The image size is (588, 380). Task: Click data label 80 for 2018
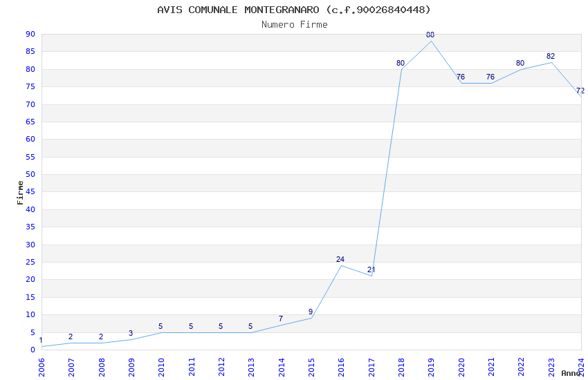click(x=401, y=63)
